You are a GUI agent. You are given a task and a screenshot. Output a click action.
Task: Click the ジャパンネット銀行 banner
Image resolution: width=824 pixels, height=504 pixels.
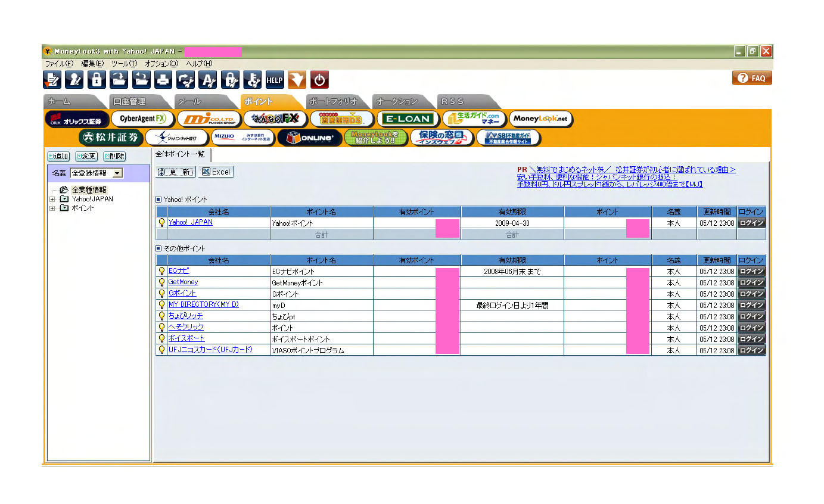point(177,138)
